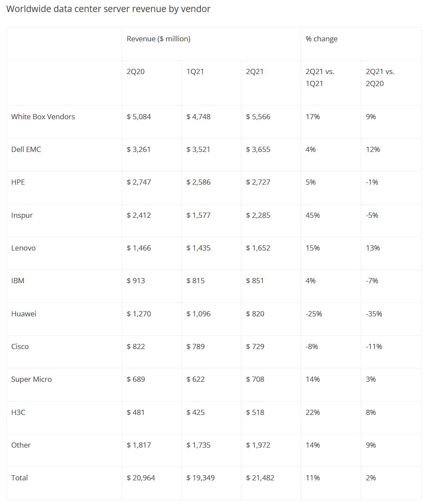The image size is (428, 504).
Task: Select the 2Q20 column header
Action: click(x=135, y=71)
